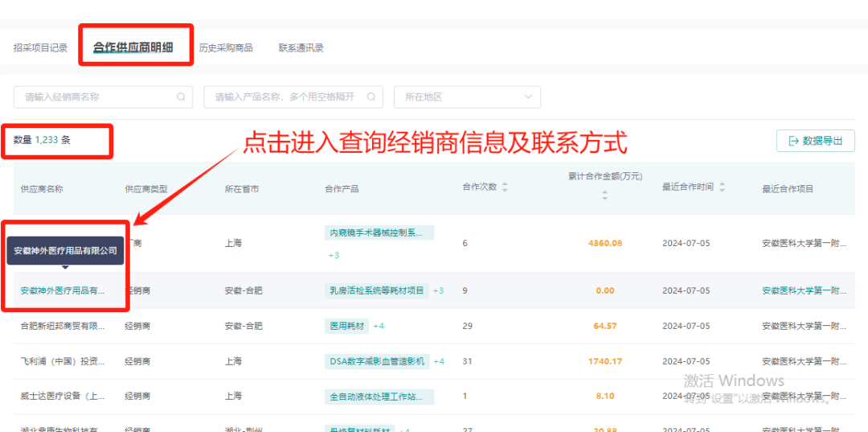Open supplier 安徽神外医疗用品有... link
This screenshot has width=868, height=432.
point(63,290)
